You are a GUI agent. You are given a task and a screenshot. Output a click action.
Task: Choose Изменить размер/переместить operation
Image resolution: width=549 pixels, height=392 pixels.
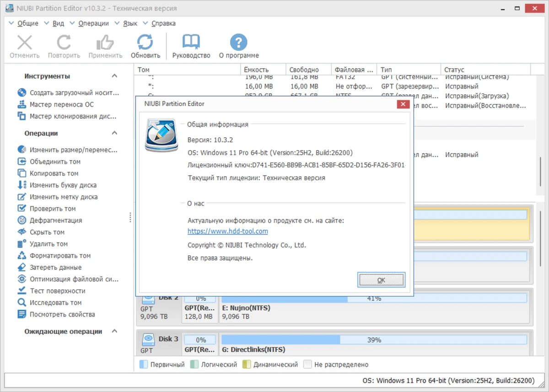coord(68,150)
